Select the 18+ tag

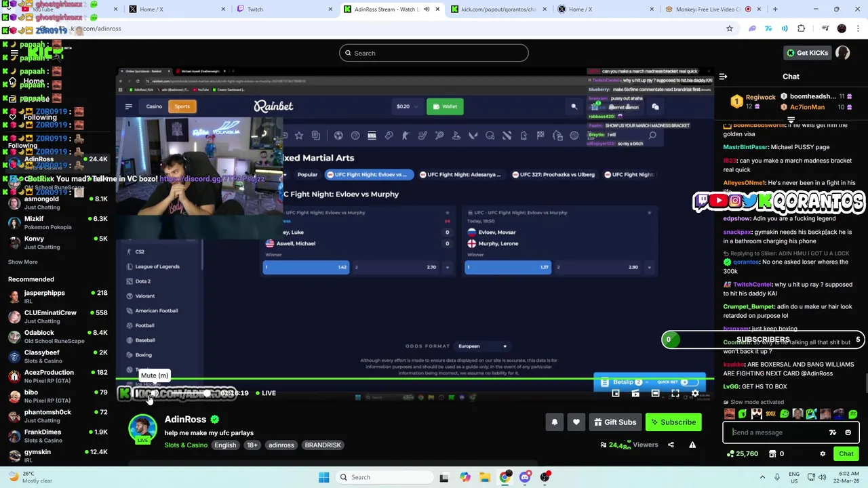pyautogui.click(x=252, y=445)
